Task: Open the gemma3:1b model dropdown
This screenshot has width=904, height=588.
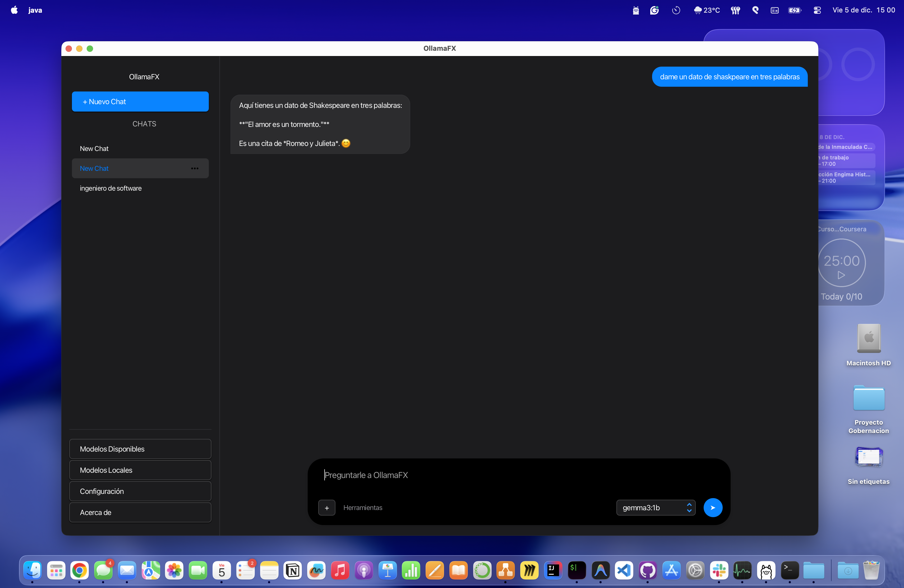Action: (656, 508)
